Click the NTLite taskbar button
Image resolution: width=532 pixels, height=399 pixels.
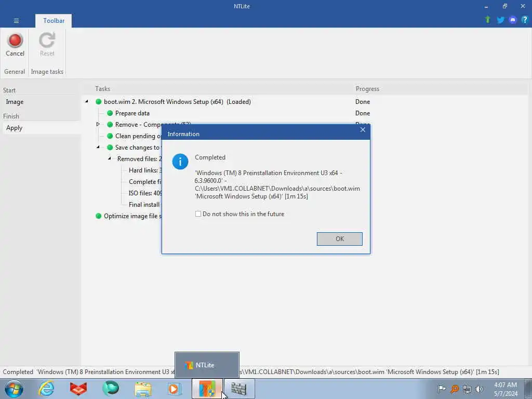point(207,389)
